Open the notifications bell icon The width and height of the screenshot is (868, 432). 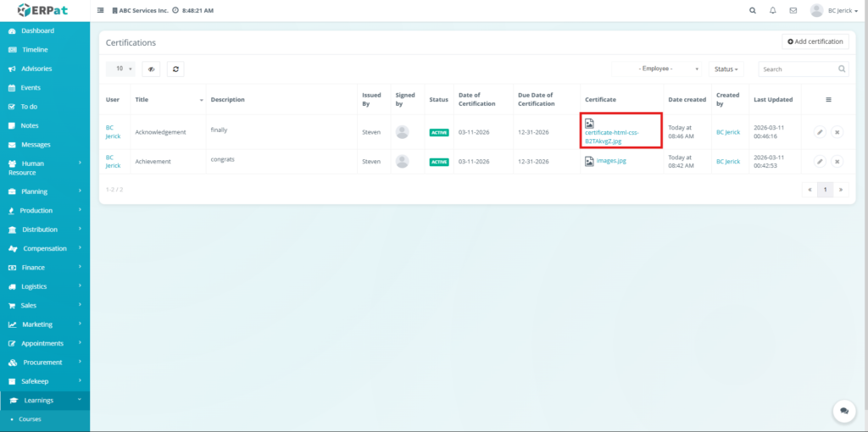coord(773,10)
